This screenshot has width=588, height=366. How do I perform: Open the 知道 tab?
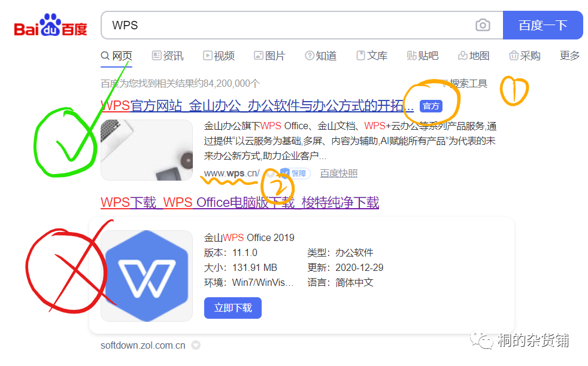click(320, 56)
